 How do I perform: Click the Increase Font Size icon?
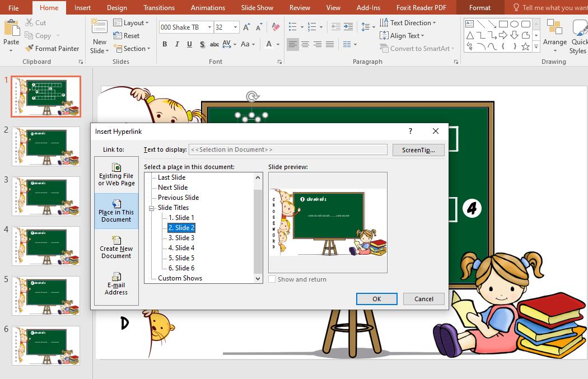pos(246,27)
